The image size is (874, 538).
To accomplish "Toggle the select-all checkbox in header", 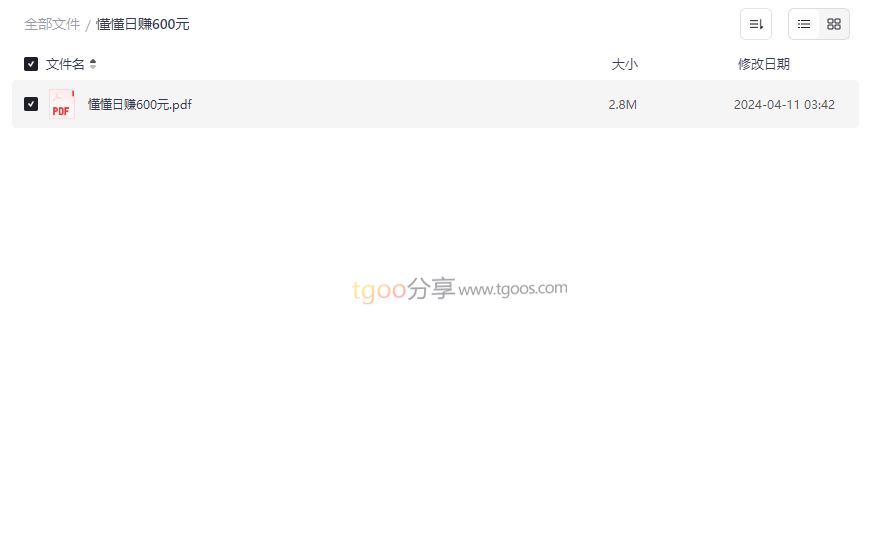I will (x=31, y=64).
